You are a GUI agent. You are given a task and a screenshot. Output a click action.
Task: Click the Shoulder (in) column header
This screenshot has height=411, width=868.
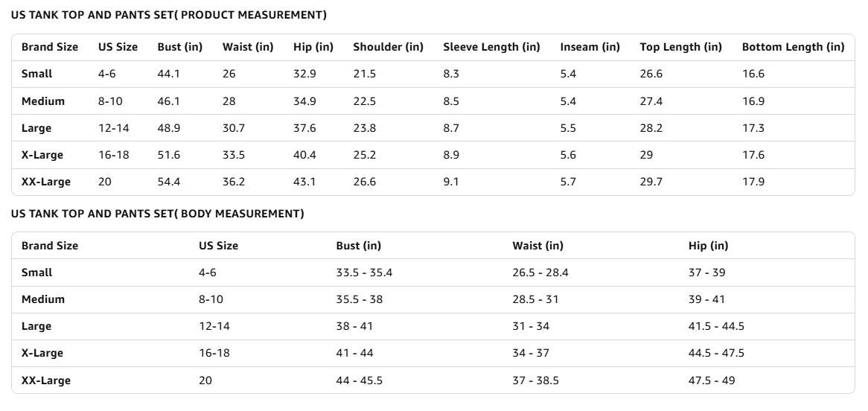tap(388, 47)
